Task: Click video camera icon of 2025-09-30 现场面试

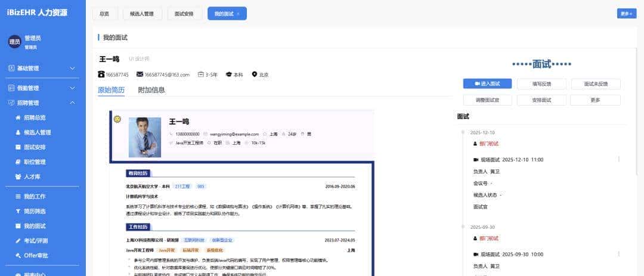Action: (476, 254)
